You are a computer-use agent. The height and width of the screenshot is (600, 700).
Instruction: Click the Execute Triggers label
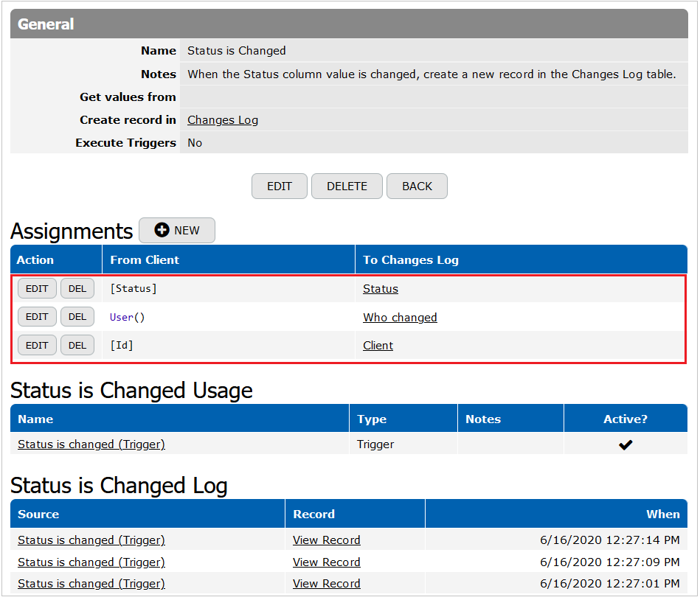point(125,143)
